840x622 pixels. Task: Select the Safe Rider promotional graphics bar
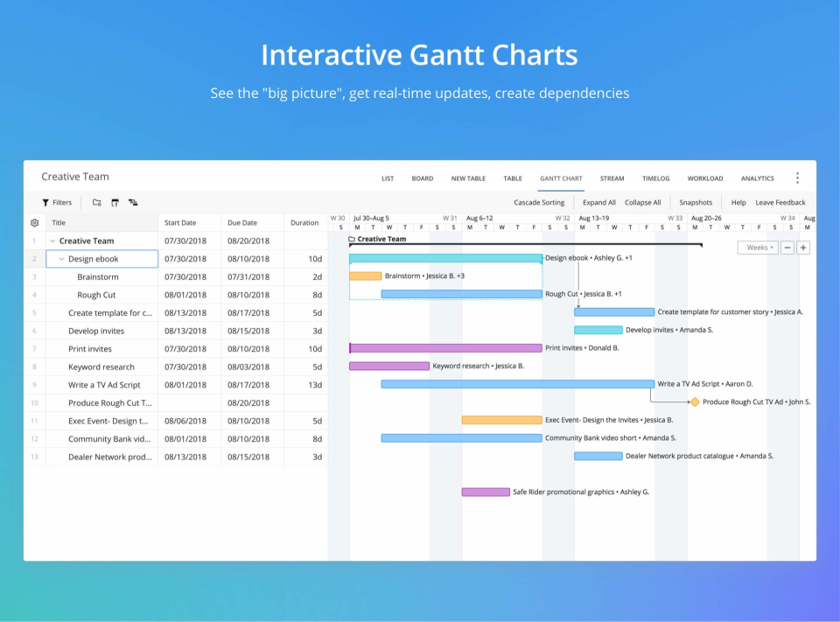coord(486,492)
